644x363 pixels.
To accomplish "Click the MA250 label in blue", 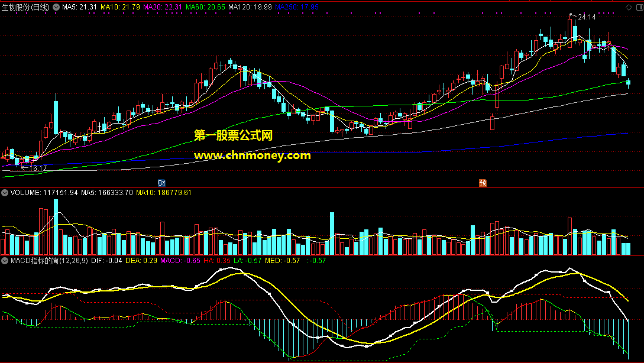I will pyautogui.click(x=297, y=7).
